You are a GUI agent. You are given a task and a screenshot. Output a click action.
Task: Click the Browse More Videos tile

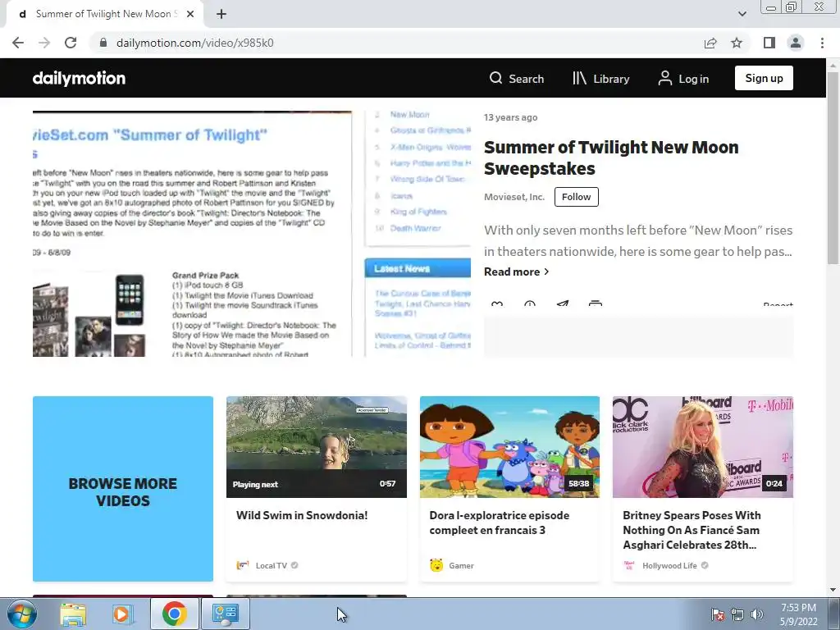point(123,489)
